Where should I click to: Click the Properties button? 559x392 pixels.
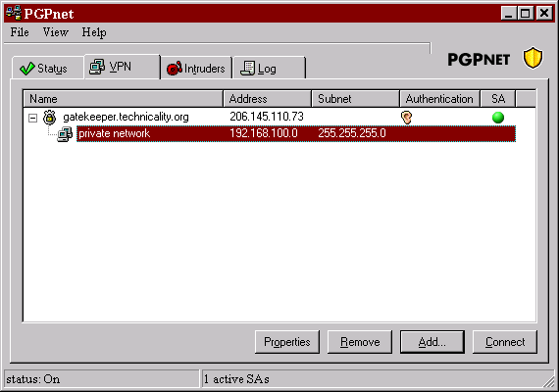click(287, 342)
